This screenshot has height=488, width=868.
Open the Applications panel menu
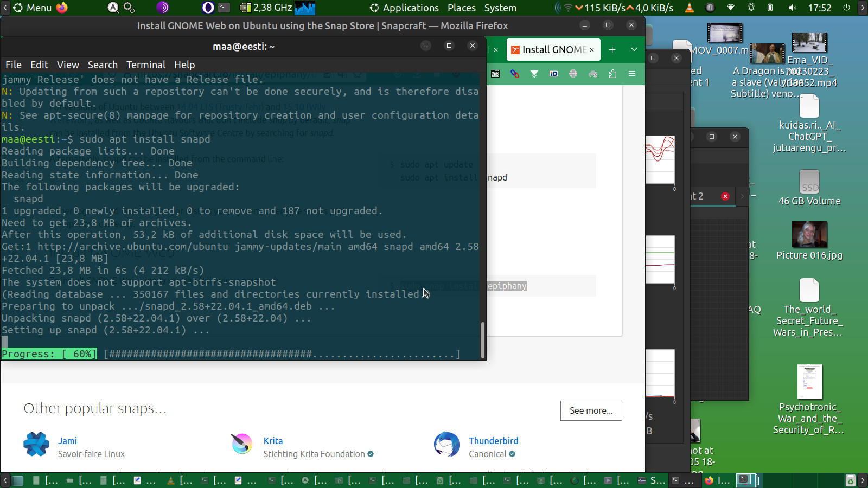pyautogui.click(x=404, y=8)
